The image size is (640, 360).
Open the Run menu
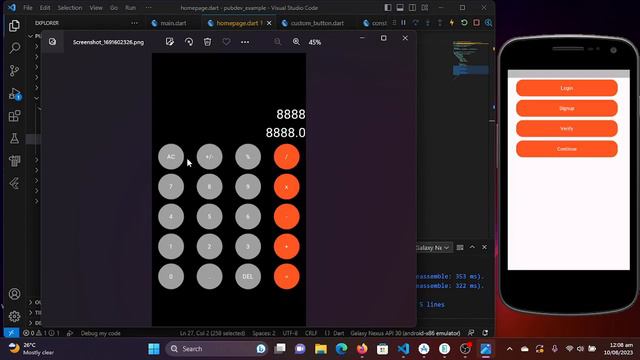tap(131, 8)
